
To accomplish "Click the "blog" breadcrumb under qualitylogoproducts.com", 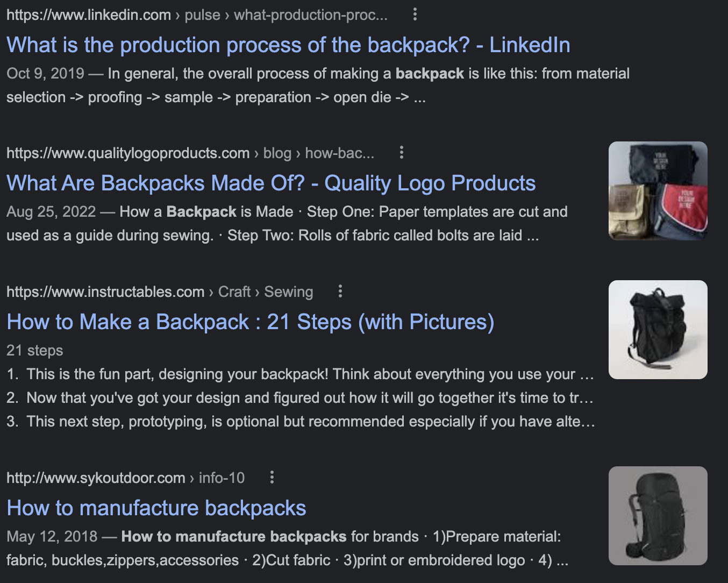I will pos(279,153).
